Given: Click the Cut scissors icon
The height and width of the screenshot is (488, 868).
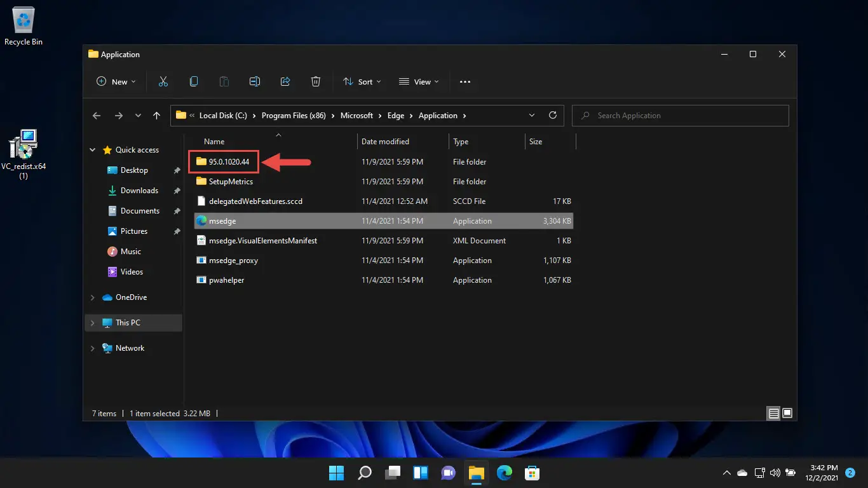Looking at the screenshot, I should pyautogui.click(x=163, y=81).
